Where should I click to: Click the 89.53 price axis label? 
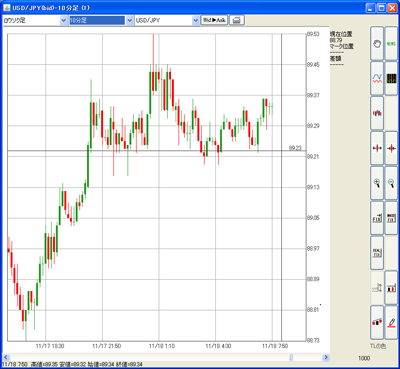tap(313, 34)
